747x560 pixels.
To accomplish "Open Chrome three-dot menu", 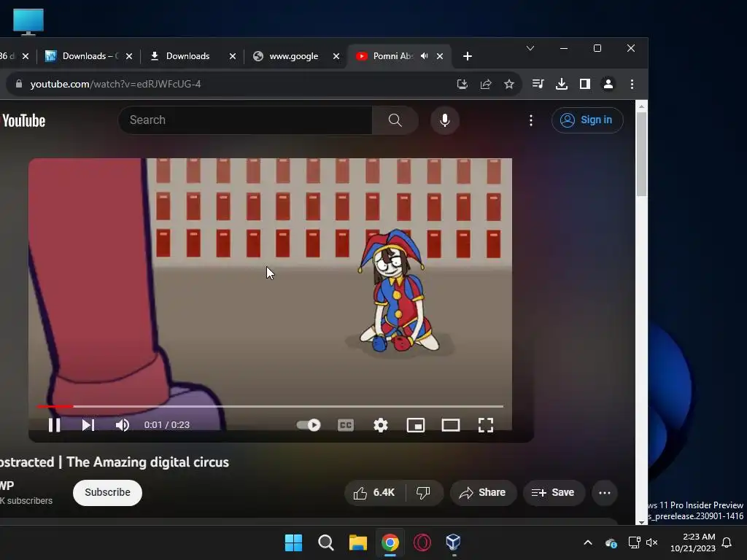I will click(632, 85).
